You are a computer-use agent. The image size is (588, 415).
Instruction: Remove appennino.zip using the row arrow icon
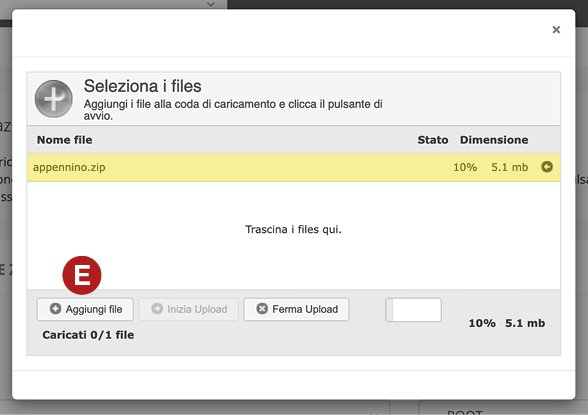coord(547,167)
